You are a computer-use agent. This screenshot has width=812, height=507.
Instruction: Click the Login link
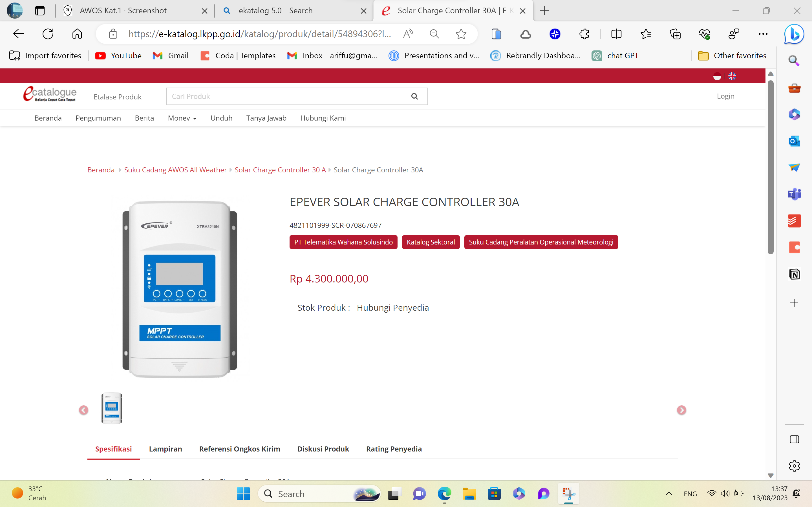click(726, 96)
